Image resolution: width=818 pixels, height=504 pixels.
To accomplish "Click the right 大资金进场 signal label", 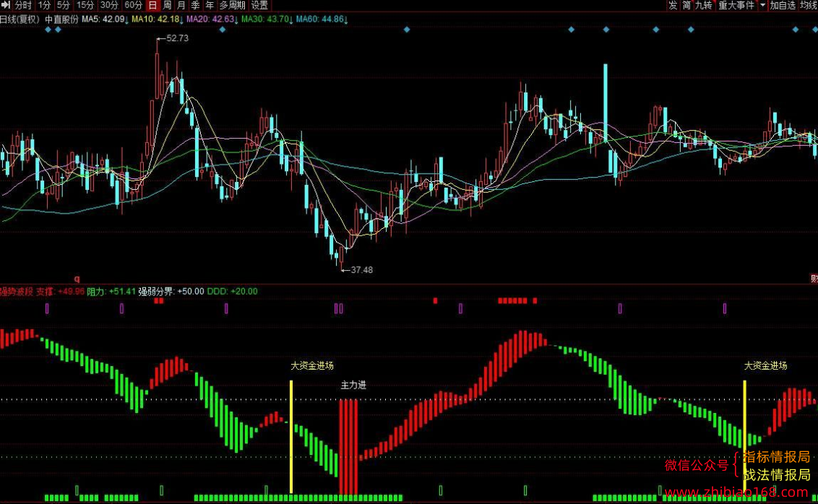I will (x=765, y=366).
